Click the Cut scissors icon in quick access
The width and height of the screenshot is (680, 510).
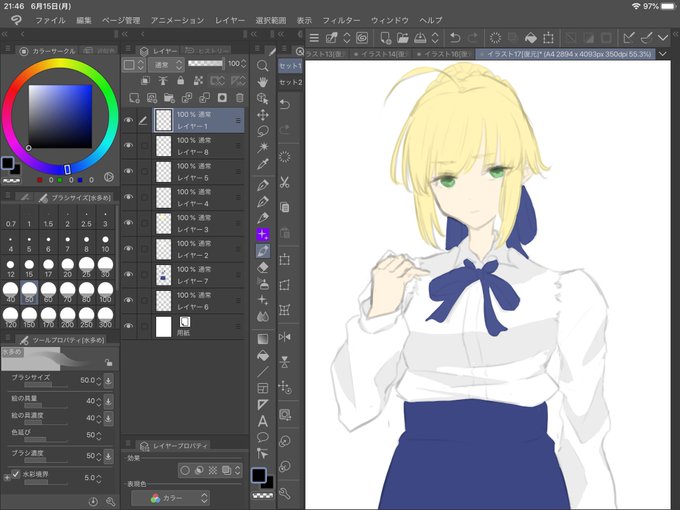tap(284, 182)
